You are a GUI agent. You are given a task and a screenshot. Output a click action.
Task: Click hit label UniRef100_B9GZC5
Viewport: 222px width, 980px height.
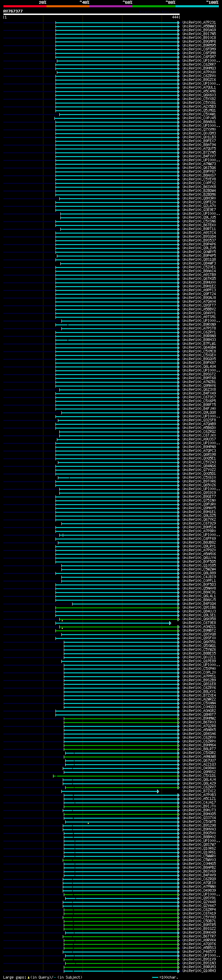pyautogui.click(x=199, y=80)
